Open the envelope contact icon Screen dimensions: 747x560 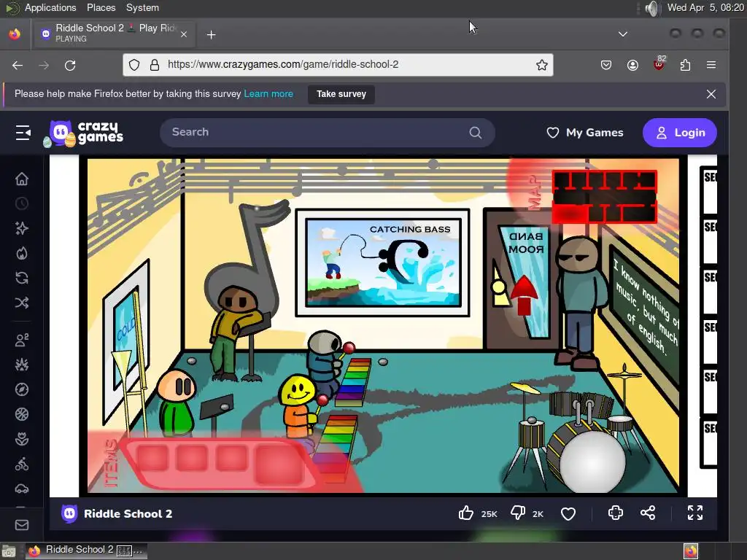click(21, 525)
